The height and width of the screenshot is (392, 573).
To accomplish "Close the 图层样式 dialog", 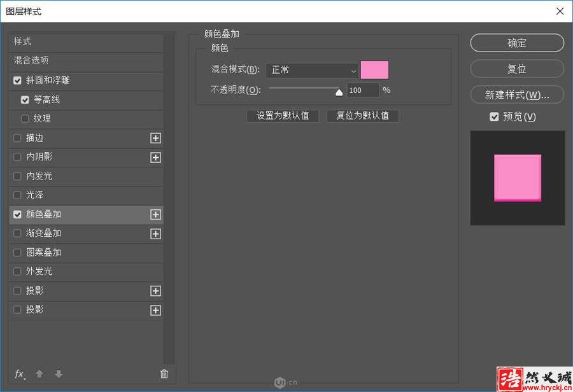I will click(x=560, y=11).
